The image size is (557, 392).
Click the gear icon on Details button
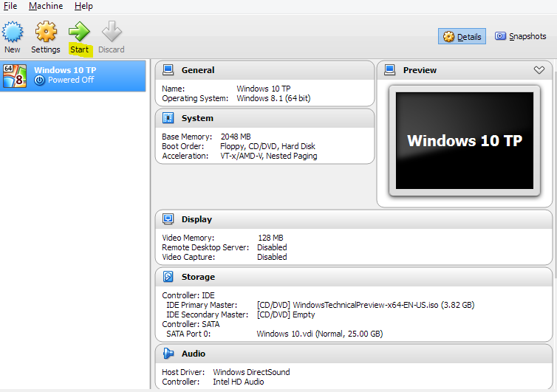[x=448, y=37]
